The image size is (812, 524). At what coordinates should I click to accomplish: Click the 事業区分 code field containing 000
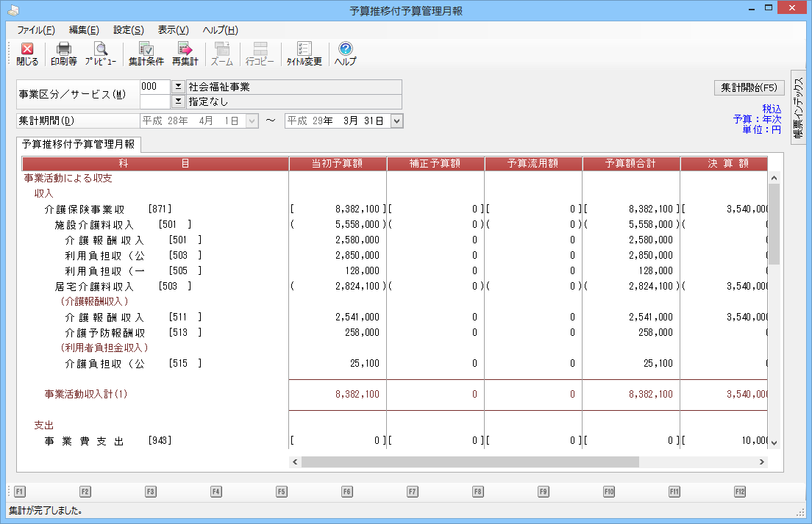coord(154,87)
